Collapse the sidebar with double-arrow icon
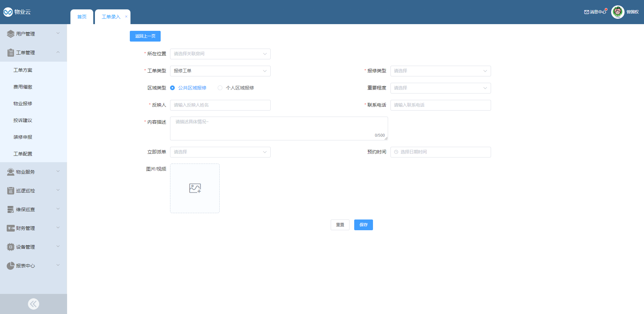 [x=34, y=304]
